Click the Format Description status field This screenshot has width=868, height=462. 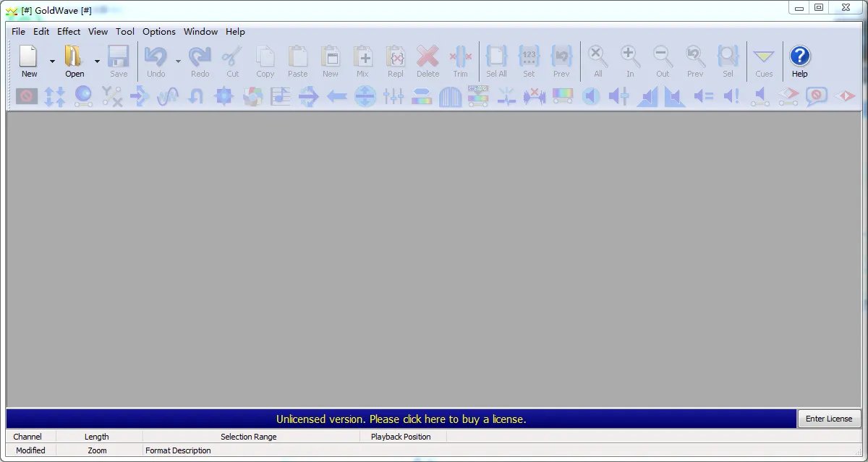178,450
